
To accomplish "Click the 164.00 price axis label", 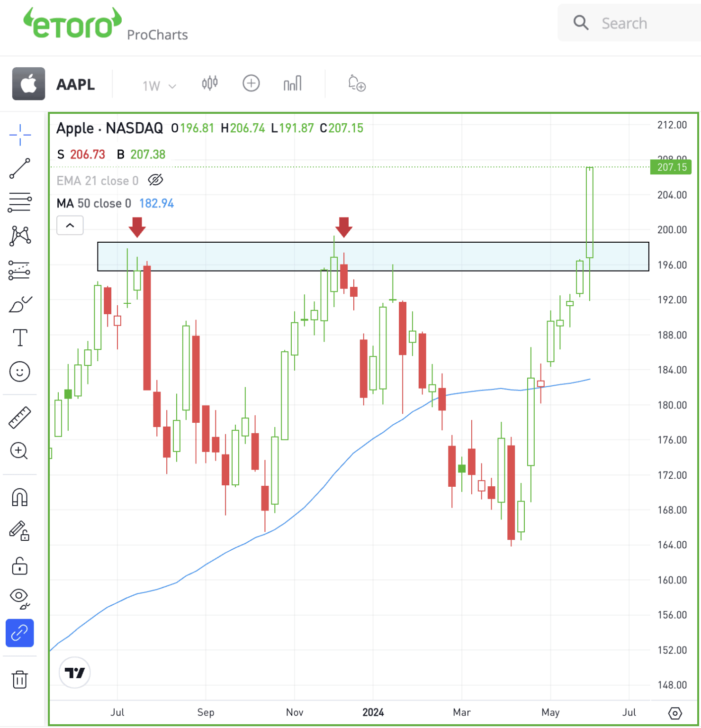I will point(672,545).
